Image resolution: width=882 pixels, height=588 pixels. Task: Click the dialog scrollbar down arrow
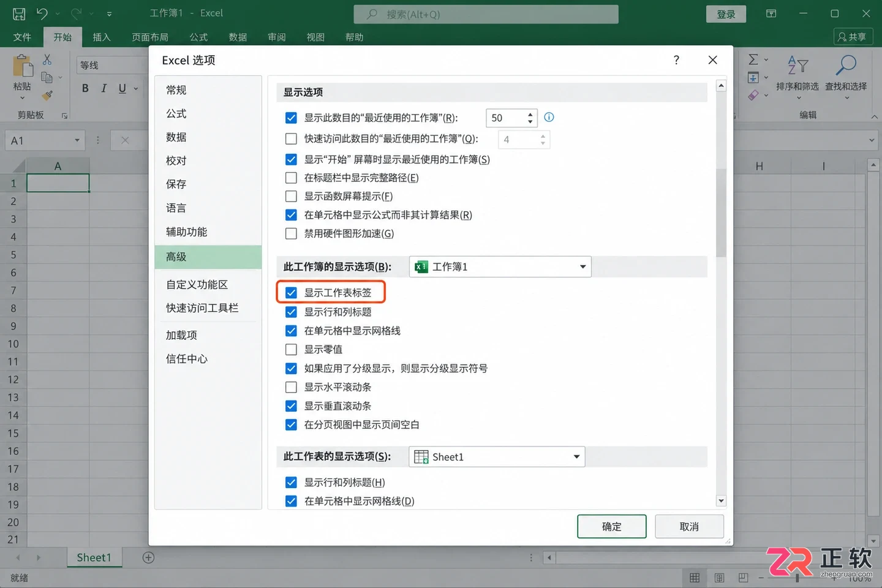click(x=721, y=501)
